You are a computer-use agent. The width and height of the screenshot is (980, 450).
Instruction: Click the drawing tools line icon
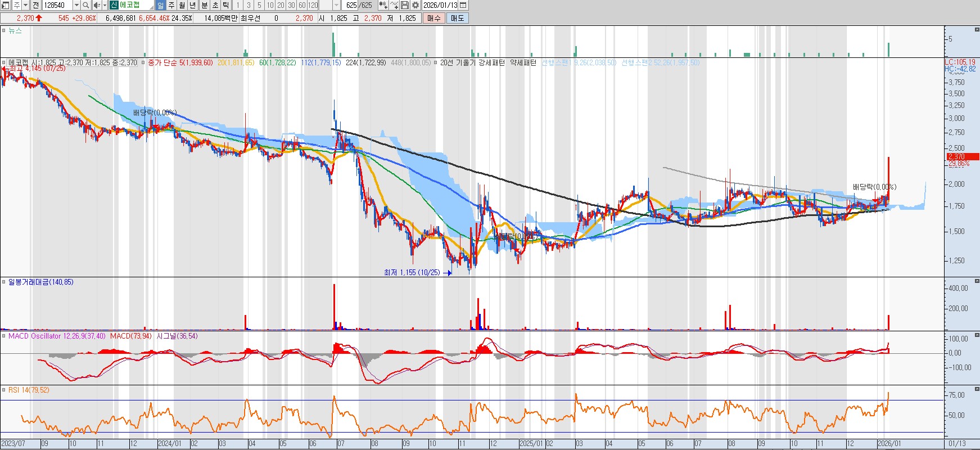394,5
